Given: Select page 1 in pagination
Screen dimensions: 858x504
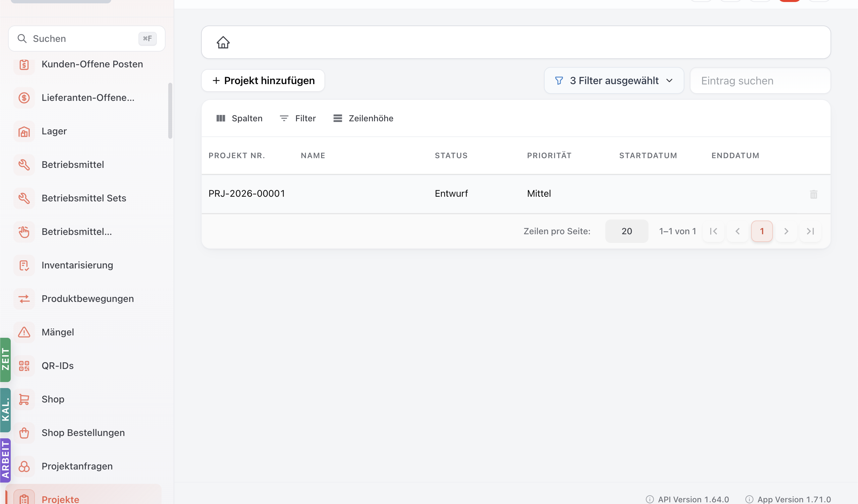Looking at the screenshot, I should 762,231.
